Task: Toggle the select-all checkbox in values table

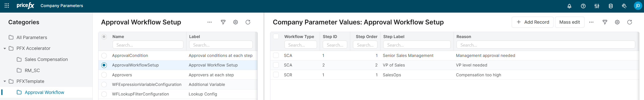Action: (x=276, y=37)
